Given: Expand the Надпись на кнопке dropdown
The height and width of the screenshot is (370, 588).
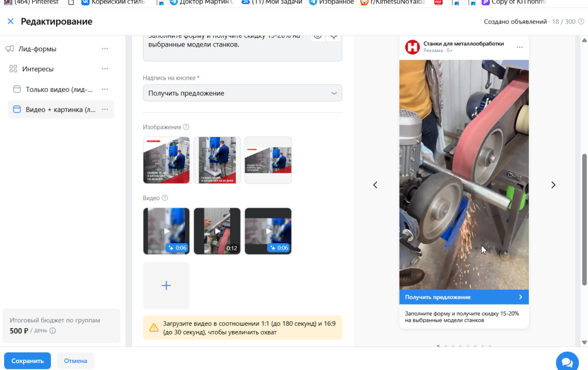Looking at the screenshot, I should tap(242, 93).
